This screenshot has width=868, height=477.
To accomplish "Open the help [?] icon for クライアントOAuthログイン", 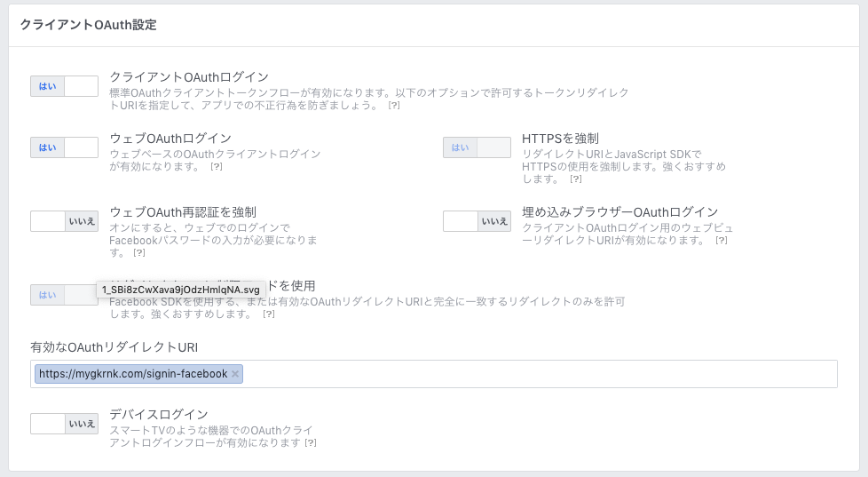I will 393,106.
